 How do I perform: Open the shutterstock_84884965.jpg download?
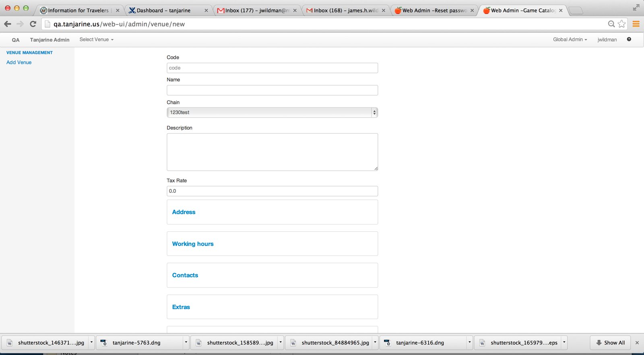[x=329, y=343]
